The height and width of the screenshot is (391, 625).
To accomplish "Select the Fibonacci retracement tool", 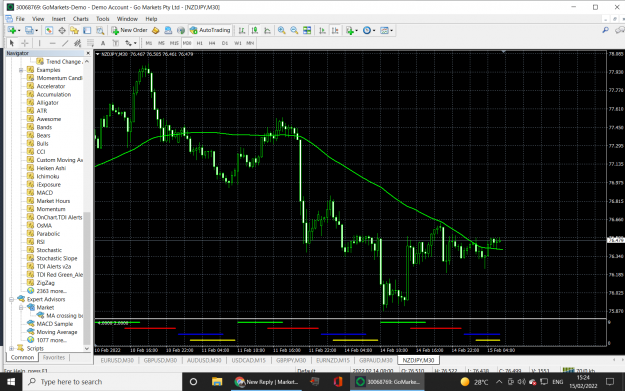I will pyautogui.click(x=90, y=43).
